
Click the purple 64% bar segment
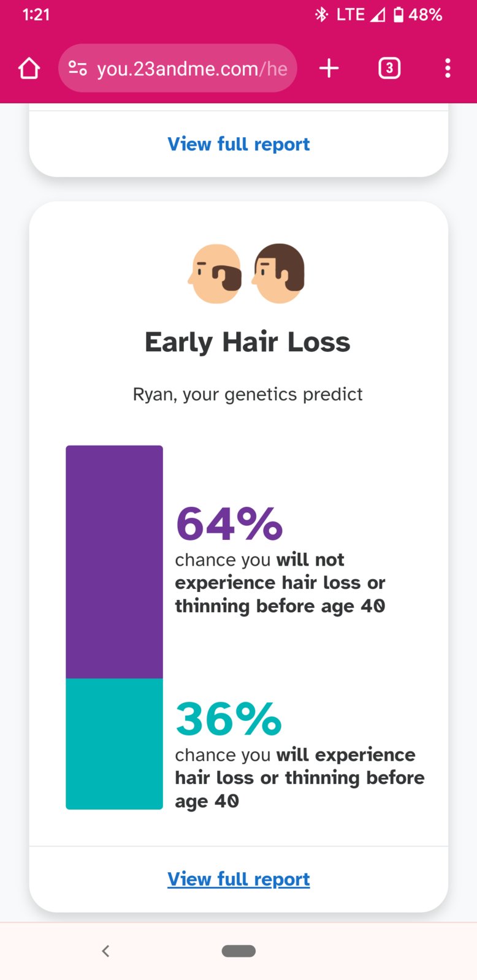[114, 561]
